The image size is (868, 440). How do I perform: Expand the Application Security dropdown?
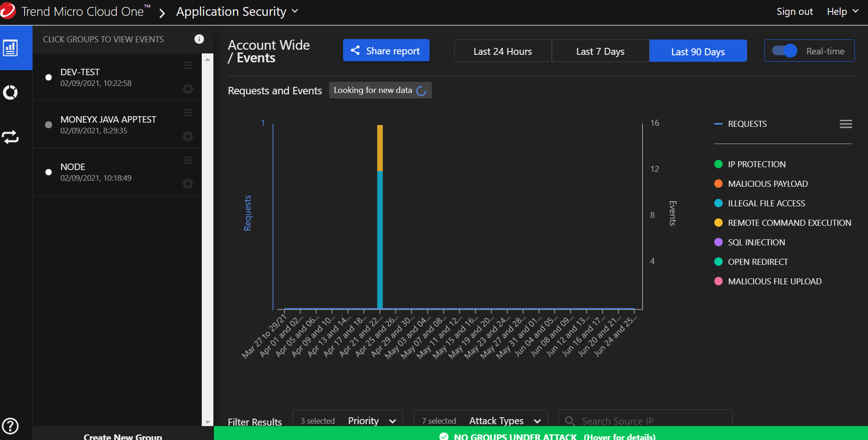coord(237,12)
